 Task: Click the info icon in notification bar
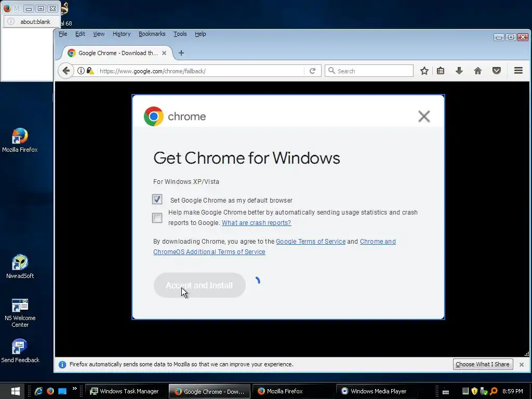coord(62,364)
